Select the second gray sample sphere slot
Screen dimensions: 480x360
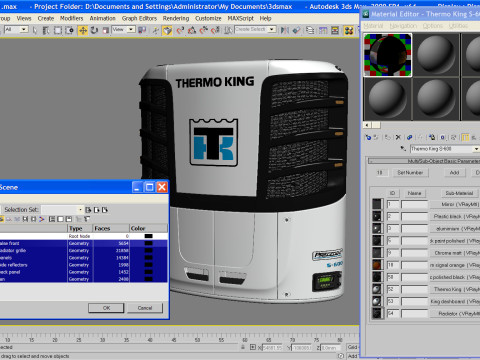436,55
